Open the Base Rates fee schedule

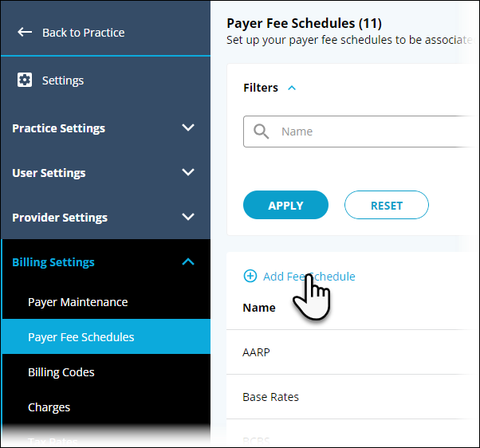(270, 397)
